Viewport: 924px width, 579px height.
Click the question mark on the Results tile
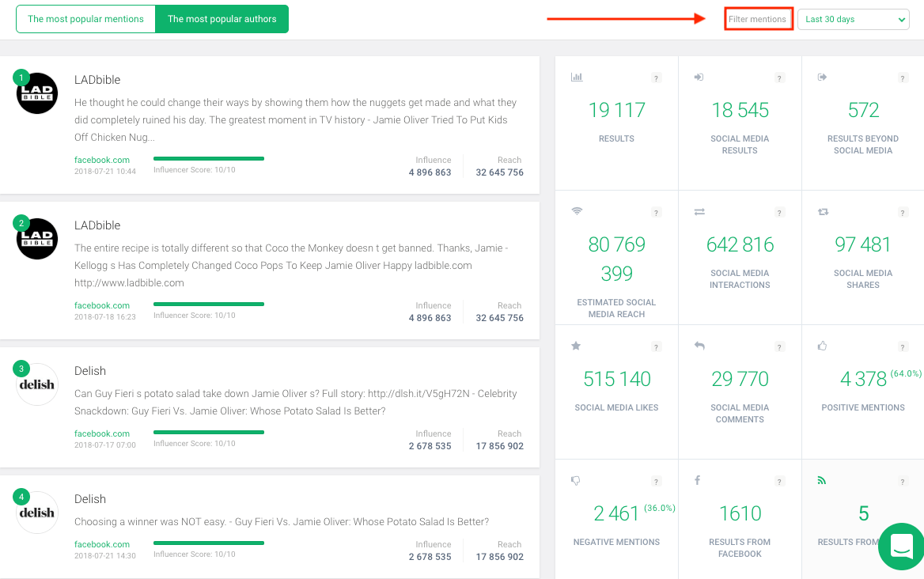point(655,78)
